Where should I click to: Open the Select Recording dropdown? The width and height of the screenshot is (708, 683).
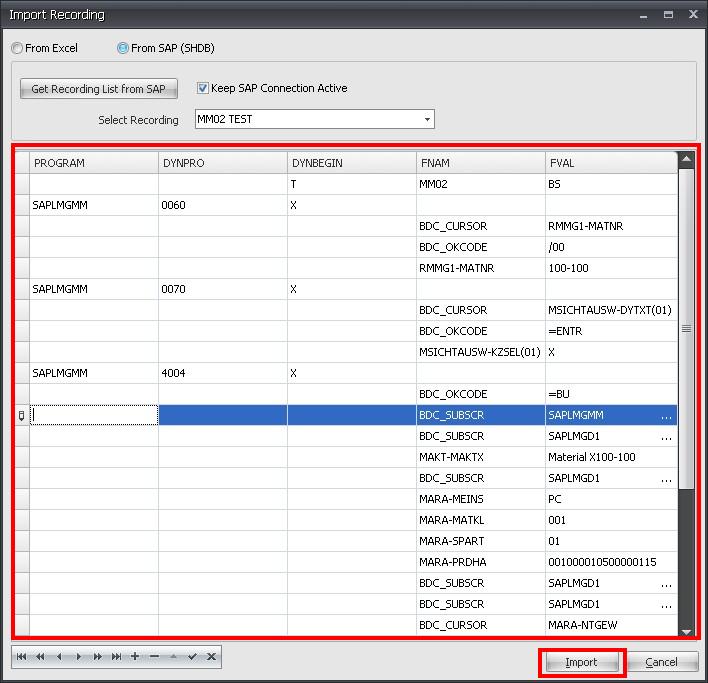[427, 120]
